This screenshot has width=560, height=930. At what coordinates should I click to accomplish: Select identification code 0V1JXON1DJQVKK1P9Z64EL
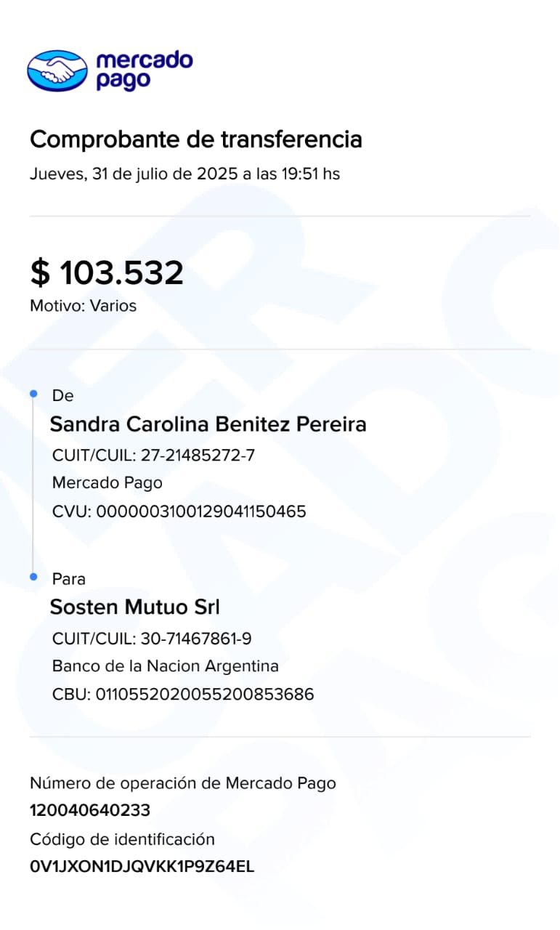[142, 867]
